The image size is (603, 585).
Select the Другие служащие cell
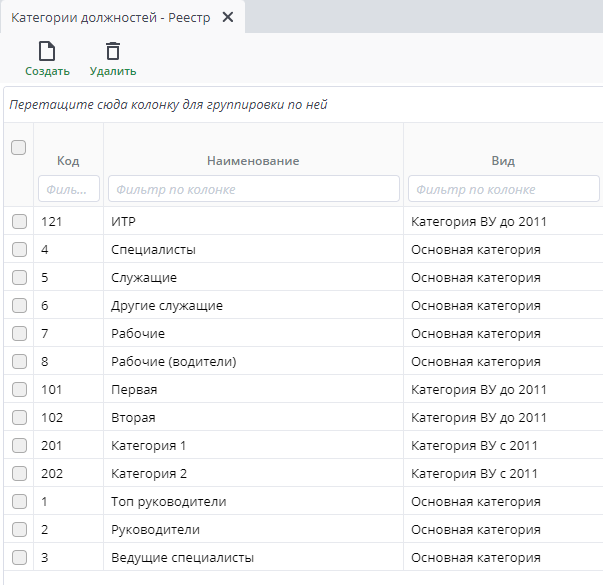(253, 306)
